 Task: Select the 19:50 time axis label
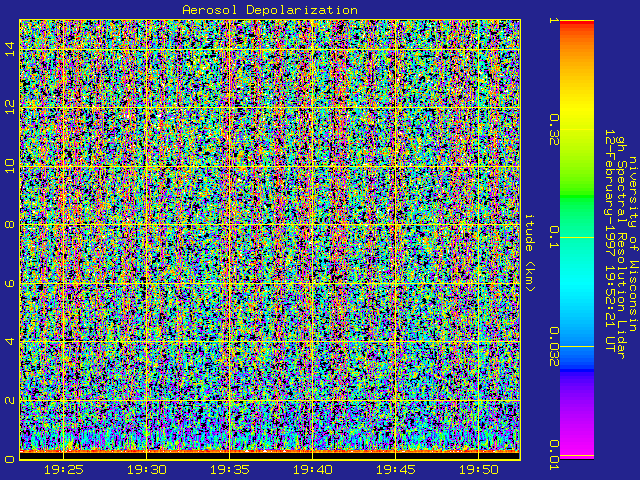(x=479, y=470)
